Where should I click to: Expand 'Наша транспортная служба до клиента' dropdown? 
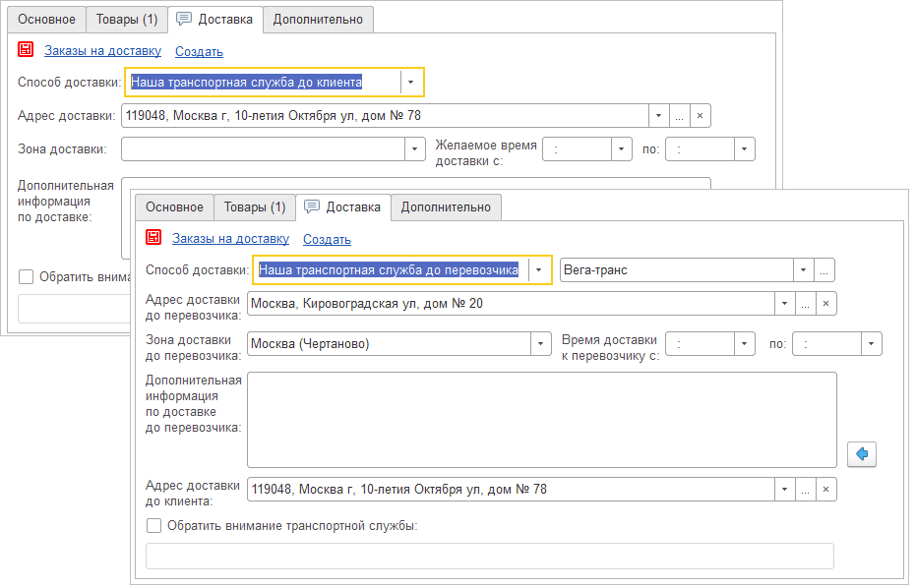(x=411, y=83)
